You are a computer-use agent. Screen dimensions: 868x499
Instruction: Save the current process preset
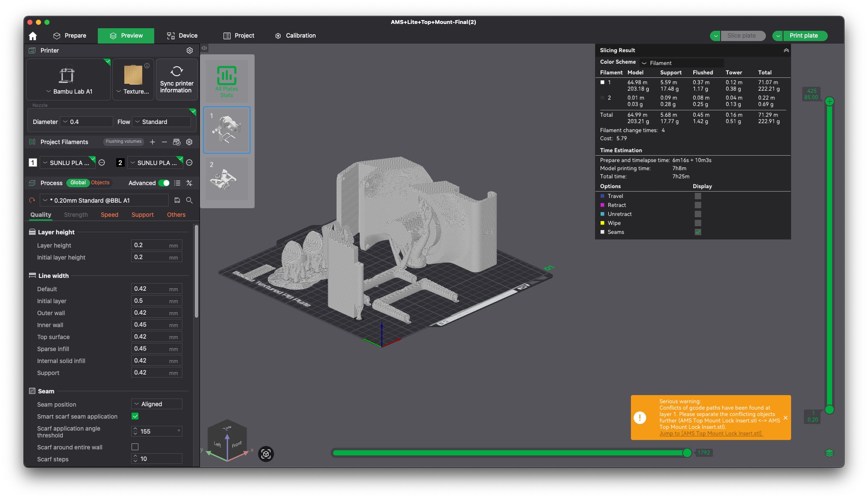[x=177, y=200]
